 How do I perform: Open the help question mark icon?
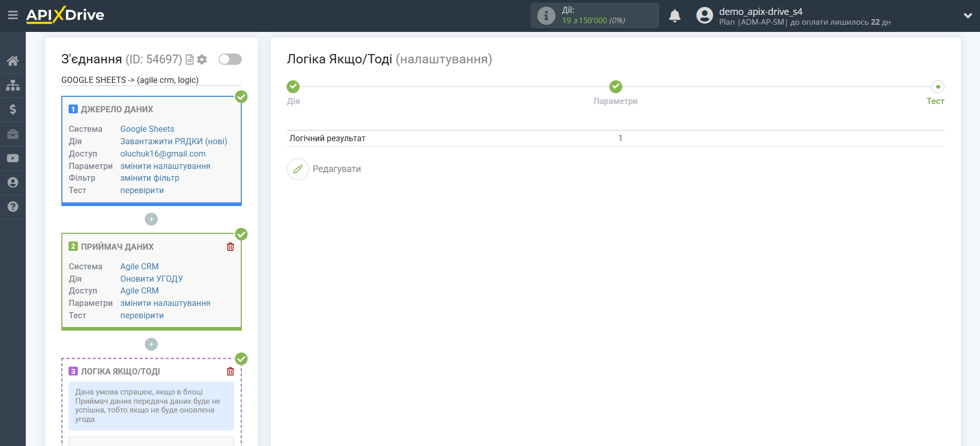(13, 207)
